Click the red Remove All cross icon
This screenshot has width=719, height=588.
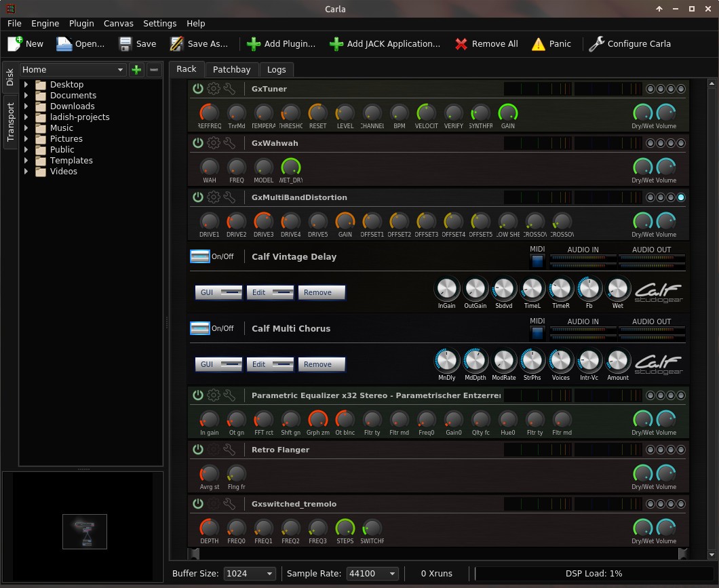point(461,43)
